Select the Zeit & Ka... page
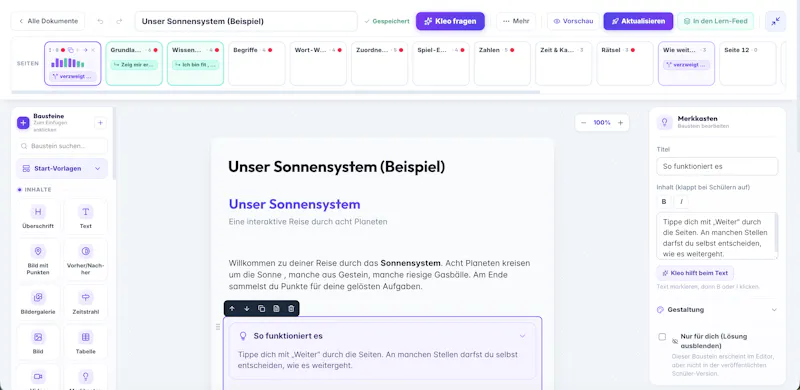This screenshot has width=800, height=390. tap(563, 63)
